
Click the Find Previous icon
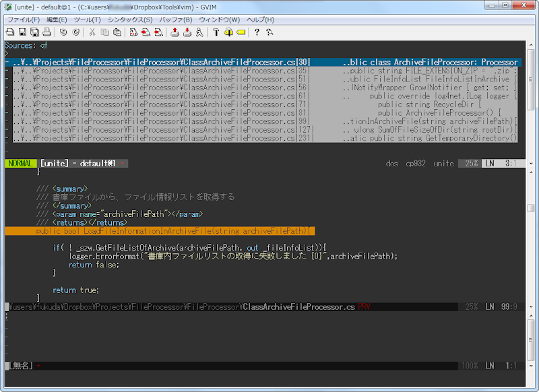click(x=158, y=32)
